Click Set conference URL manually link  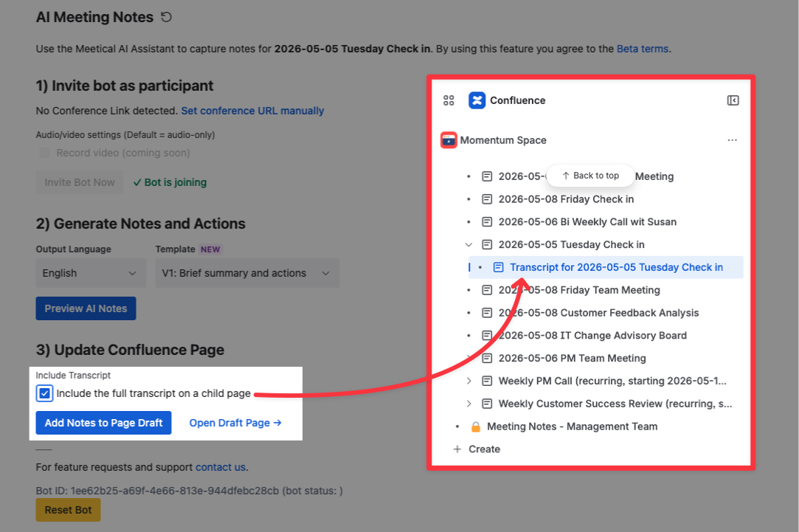click(x=252, y=111)
